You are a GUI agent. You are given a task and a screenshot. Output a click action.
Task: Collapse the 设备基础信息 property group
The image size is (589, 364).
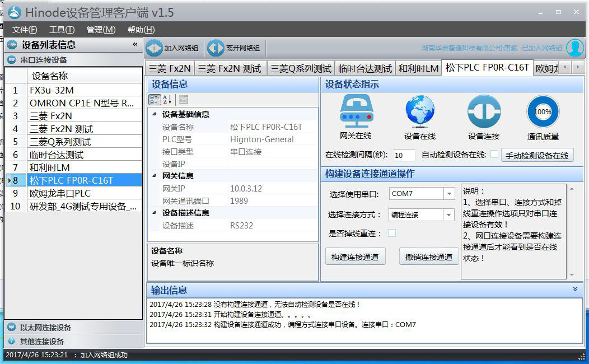coord(153,114)
